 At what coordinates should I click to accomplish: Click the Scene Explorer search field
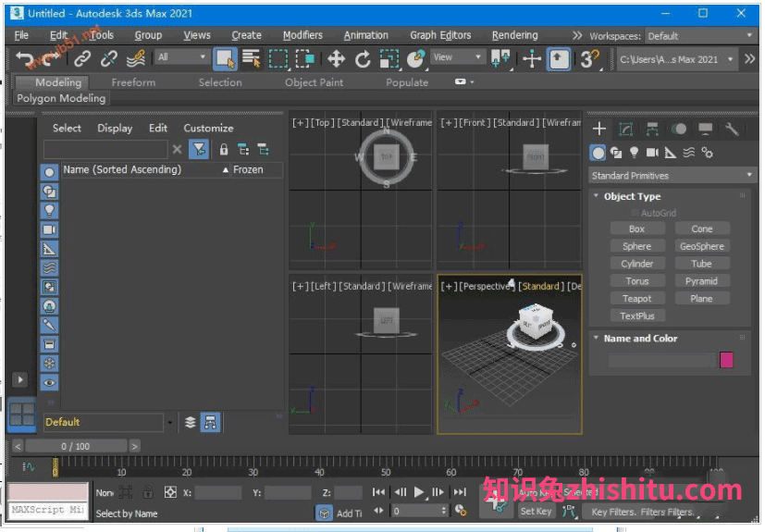(105, 149)
